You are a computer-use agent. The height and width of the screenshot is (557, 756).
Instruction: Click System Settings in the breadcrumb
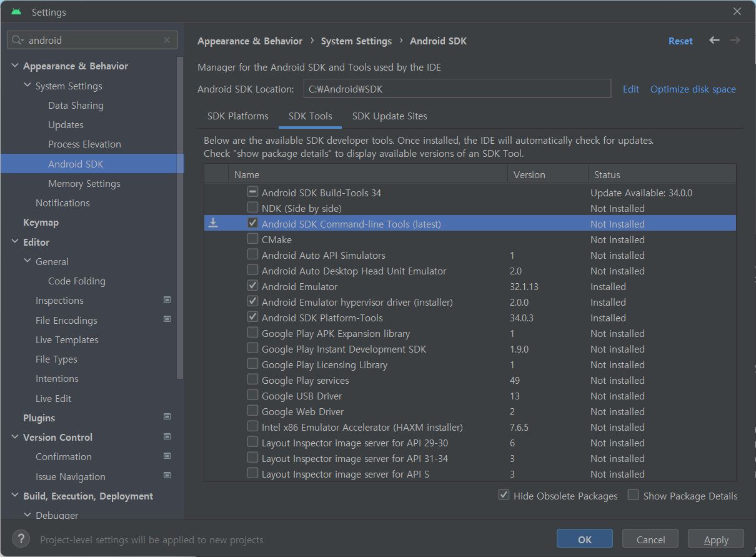[x=356, y=41]
